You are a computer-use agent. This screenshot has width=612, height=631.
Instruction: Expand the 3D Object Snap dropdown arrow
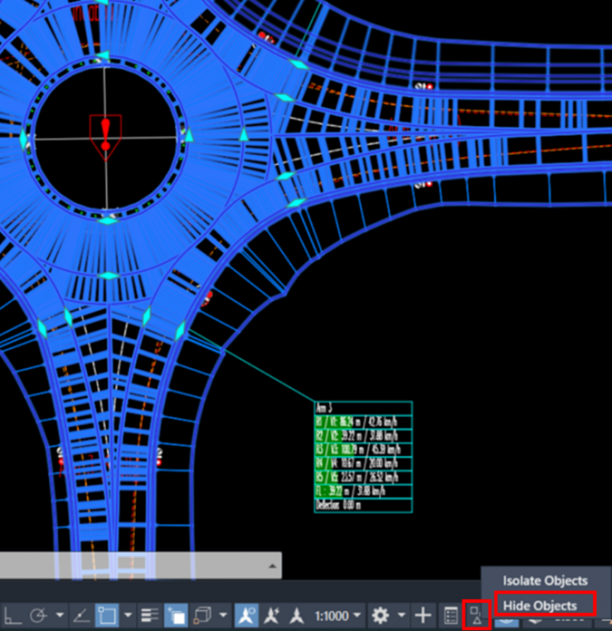click(223, 615)
